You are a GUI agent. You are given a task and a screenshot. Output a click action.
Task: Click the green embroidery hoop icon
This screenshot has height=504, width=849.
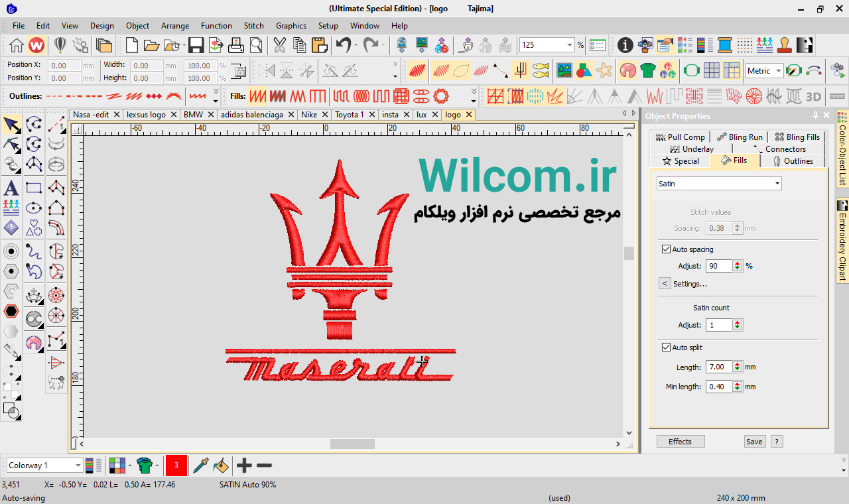(691, 70)
